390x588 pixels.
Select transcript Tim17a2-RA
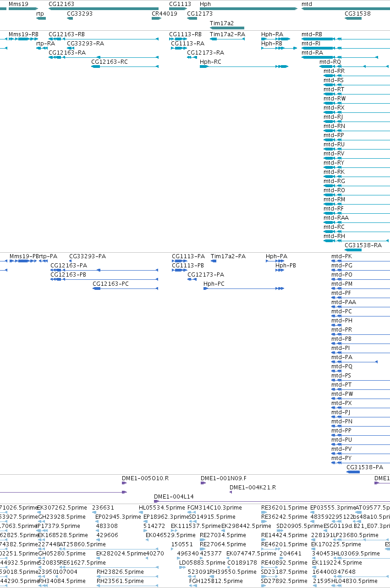(227, 39)
